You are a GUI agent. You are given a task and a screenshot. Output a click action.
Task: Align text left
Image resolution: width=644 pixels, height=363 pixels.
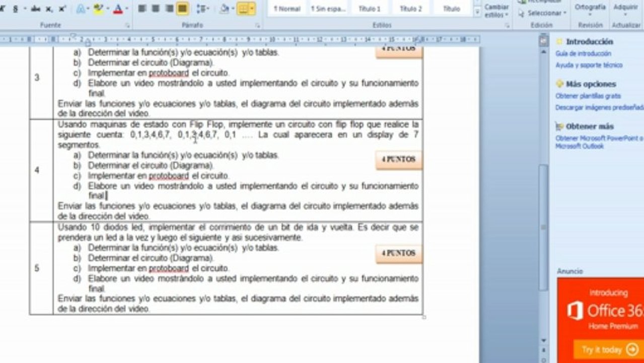142,9
